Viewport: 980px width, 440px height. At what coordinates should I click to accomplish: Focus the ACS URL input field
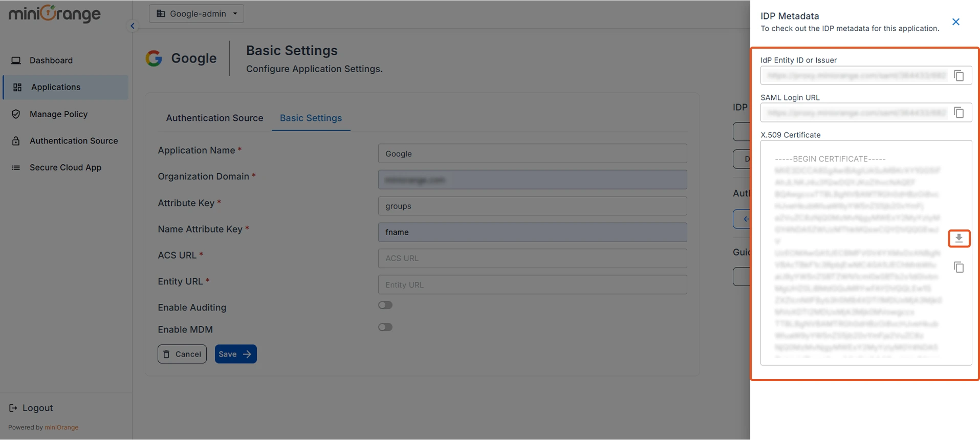click(532, 258)
